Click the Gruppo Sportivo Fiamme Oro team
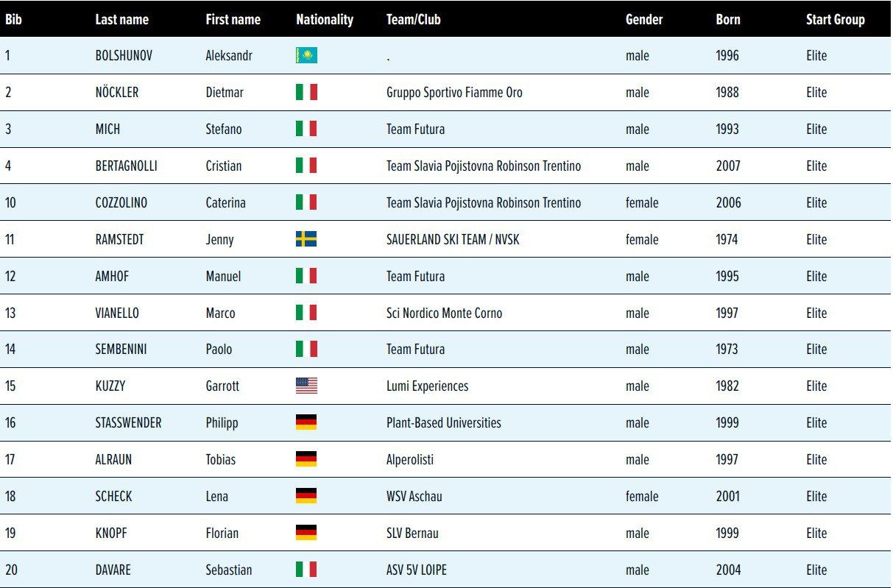Viewport: 893px width, 588px height. coord(454,93)
